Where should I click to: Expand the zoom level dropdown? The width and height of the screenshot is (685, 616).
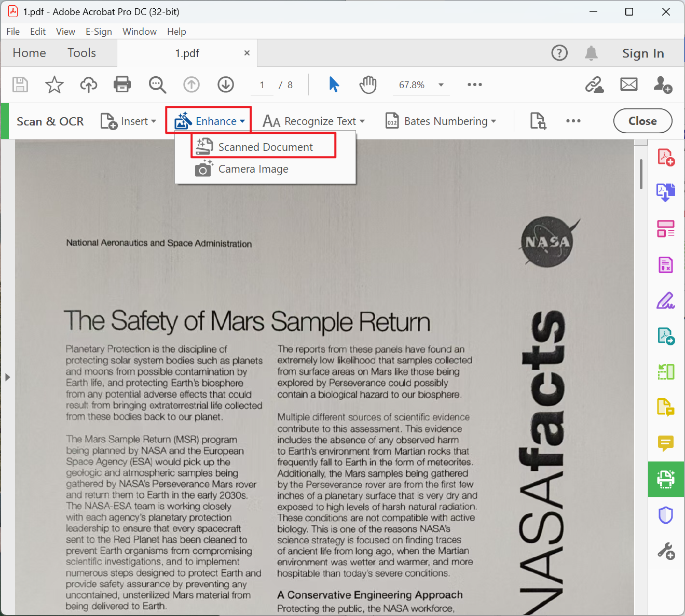pyautogui.click(x=441, y=85)
